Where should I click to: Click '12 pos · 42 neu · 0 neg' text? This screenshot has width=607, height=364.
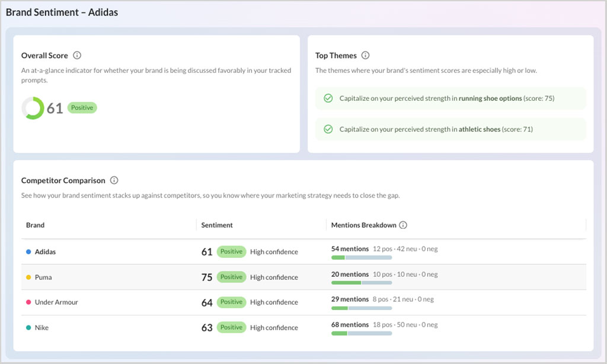[x=405, y=248]
